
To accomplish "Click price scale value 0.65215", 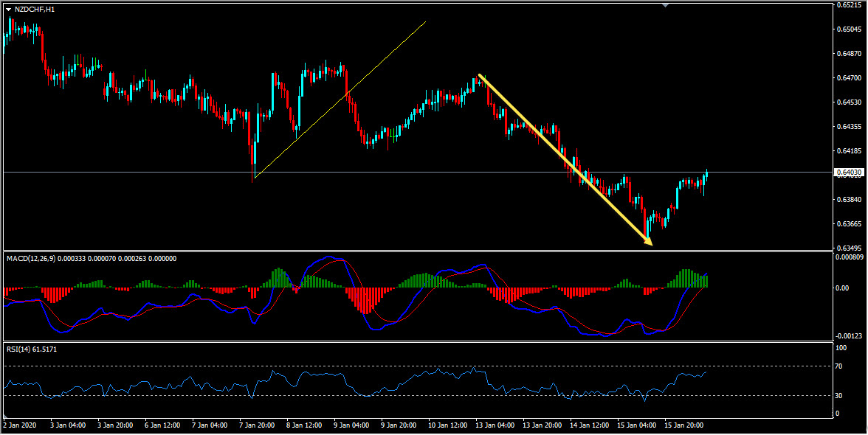I will pos(849,5).
